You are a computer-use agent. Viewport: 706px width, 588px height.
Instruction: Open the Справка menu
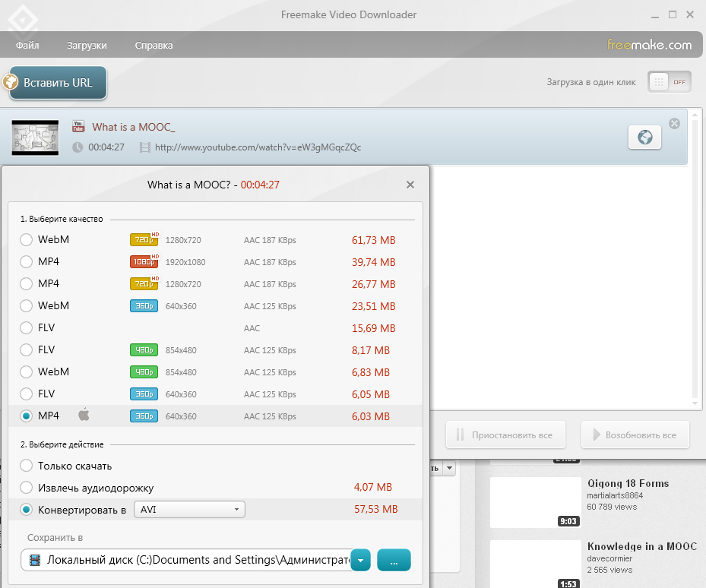point(154,45)
